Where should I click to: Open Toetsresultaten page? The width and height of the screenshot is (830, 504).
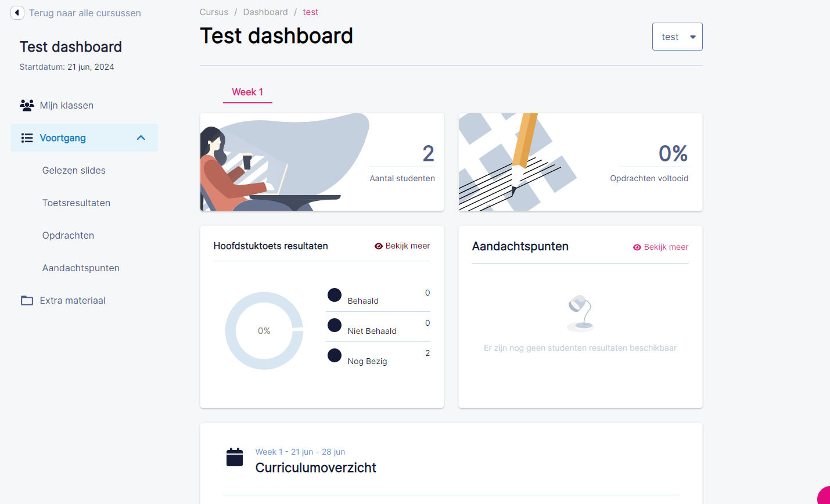point(76,203)
